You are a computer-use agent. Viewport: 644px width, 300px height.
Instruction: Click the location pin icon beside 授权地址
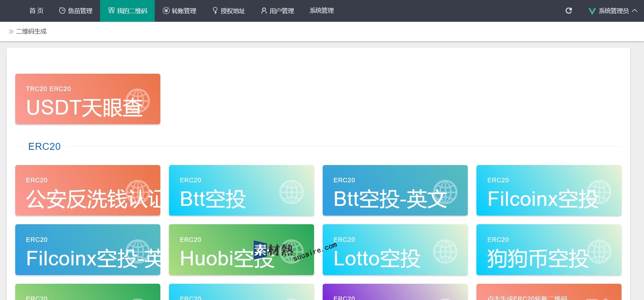click(x=215, y=11)
